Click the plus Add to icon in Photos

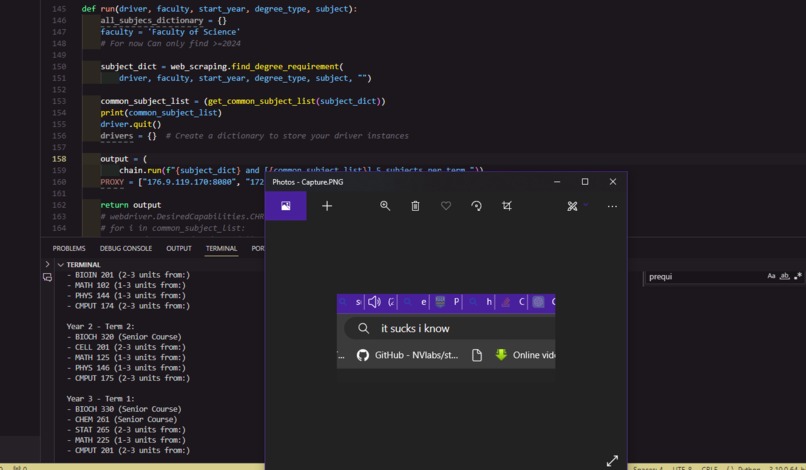click(327, 206)
